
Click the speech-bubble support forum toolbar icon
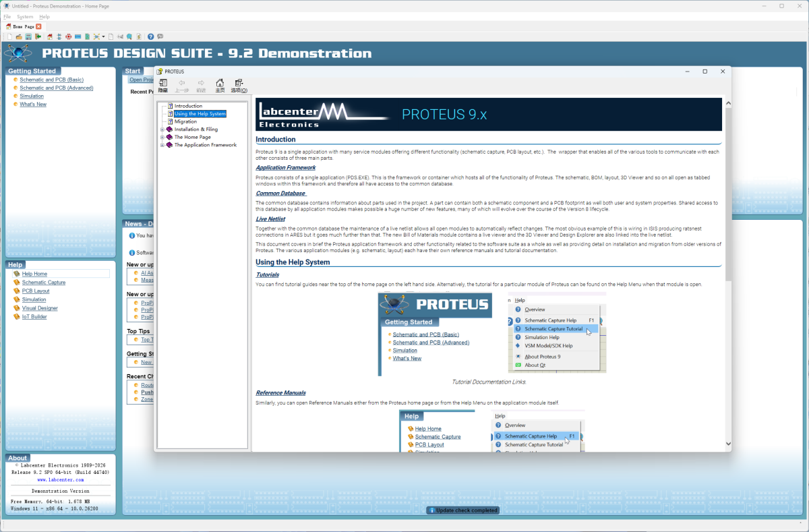pos(160,36)
